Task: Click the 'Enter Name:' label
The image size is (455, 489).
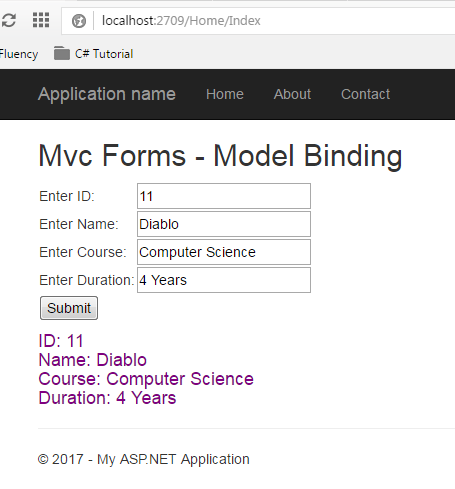Action: tap(79, 224)
